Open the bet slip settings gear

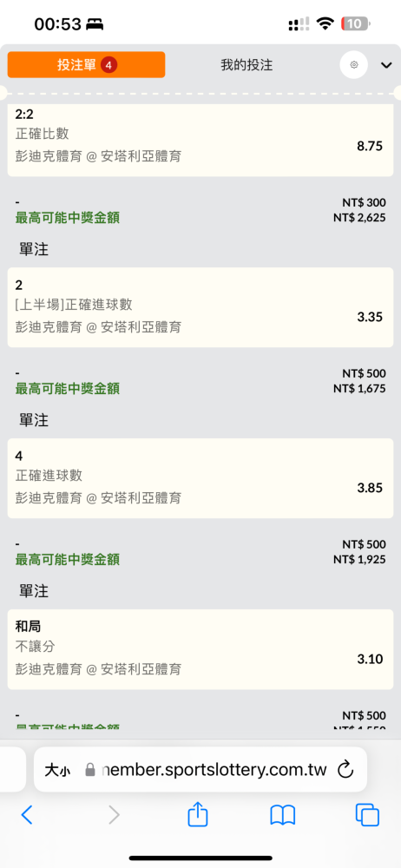354,65
